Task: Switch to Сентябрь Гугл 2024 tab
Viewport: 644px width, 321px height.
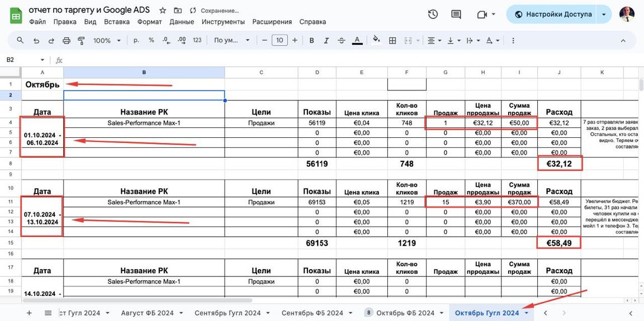Action: click(228, 313)
